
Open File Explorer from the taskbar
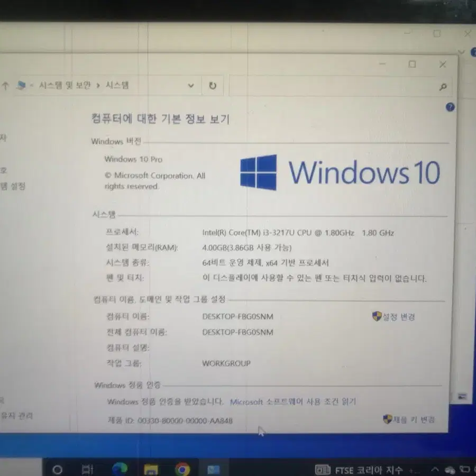151,470
